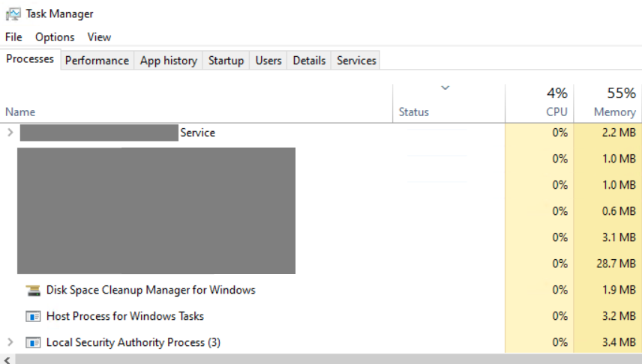Image resolution: width=642 pixels, height=364 pixels.
Task: Click the sort chevron above Status column
Action: (445, 88)
